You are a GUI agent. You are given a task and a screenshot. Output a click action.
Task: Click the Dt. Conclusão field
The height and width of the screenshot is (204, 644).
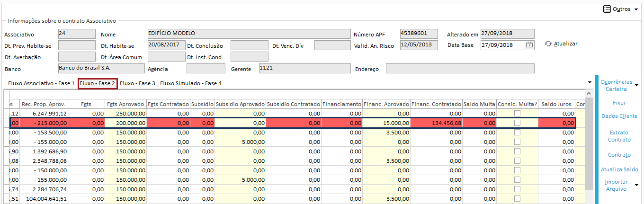[x=250, y=45]
